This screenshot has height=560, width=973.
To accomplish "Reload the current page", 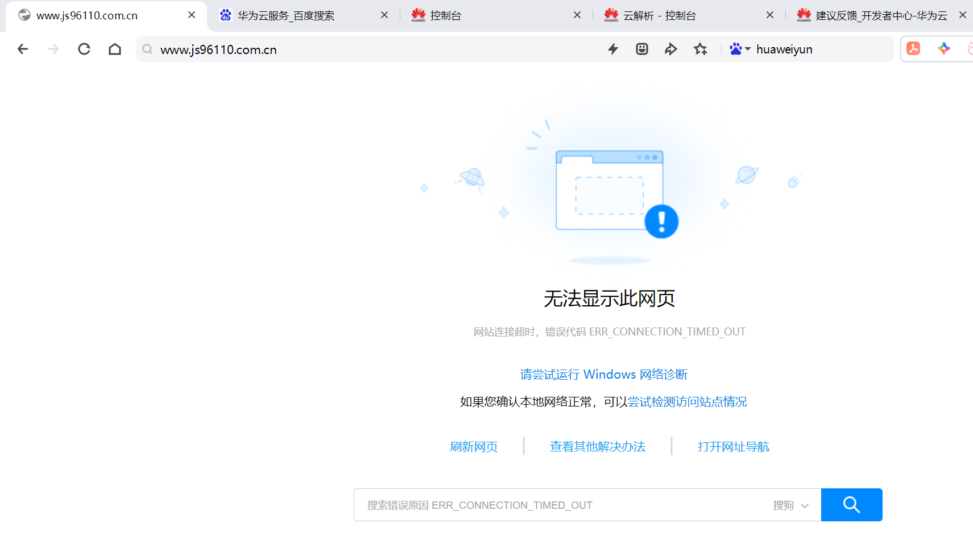I will pos(84,49).
